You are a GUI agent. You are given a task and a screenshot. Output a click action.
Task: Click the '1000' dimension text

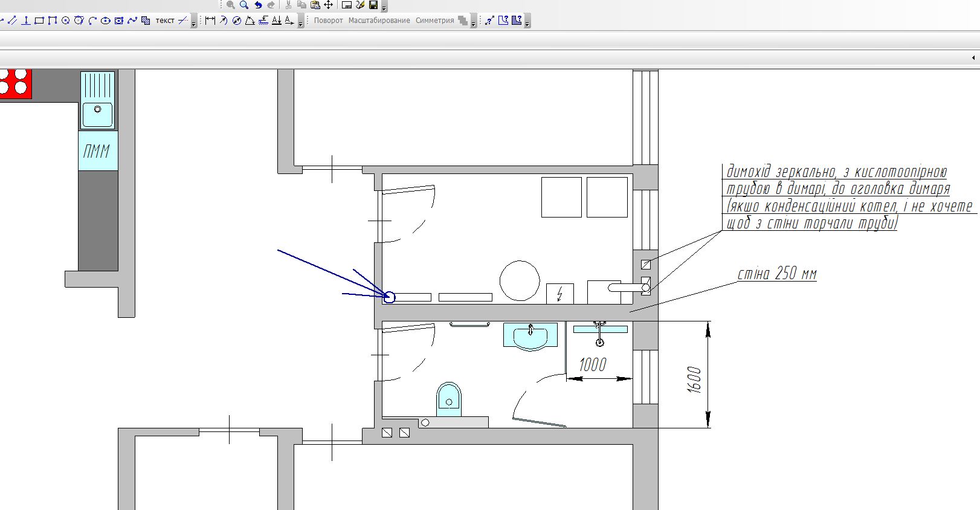592,364
